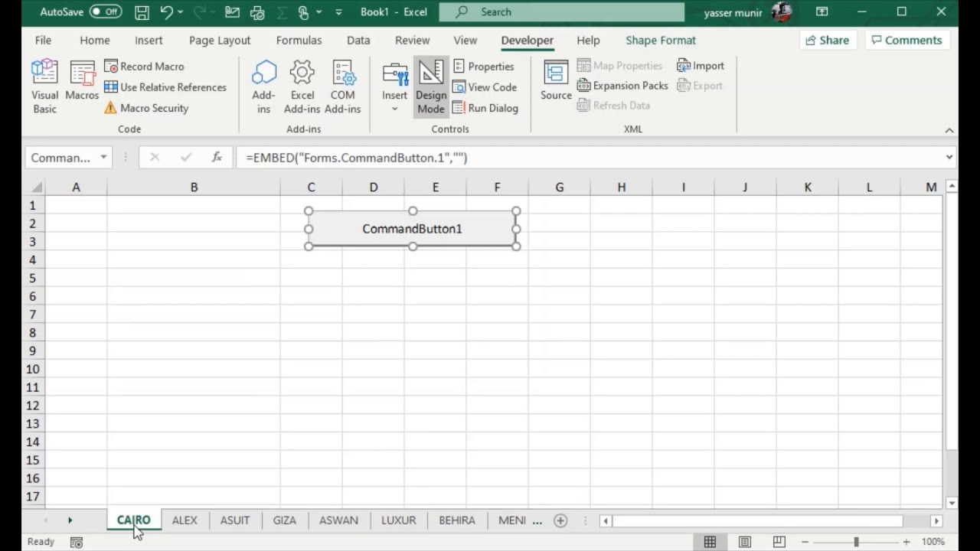Open the Comments pane
This screenshot has height=551, width=980.
907,40
